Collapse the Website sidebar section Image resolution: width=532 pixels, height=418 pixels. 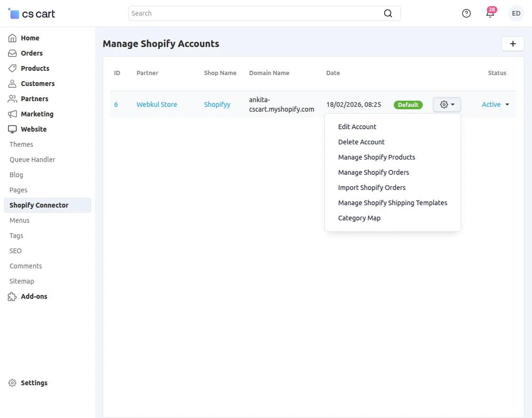tap(33, 129)
